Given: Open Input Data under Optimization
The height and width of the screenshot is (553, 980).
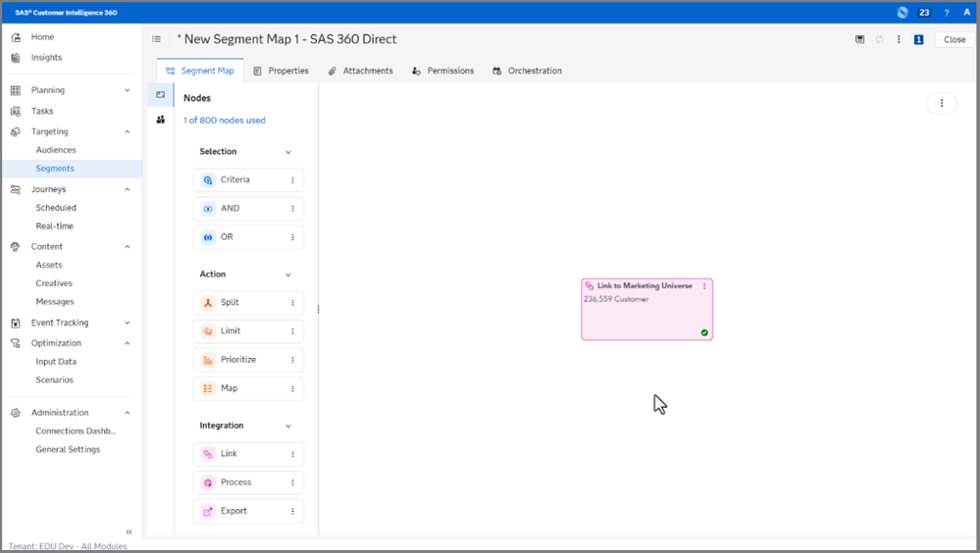Looking at the screenshot, I should (56, 362).
